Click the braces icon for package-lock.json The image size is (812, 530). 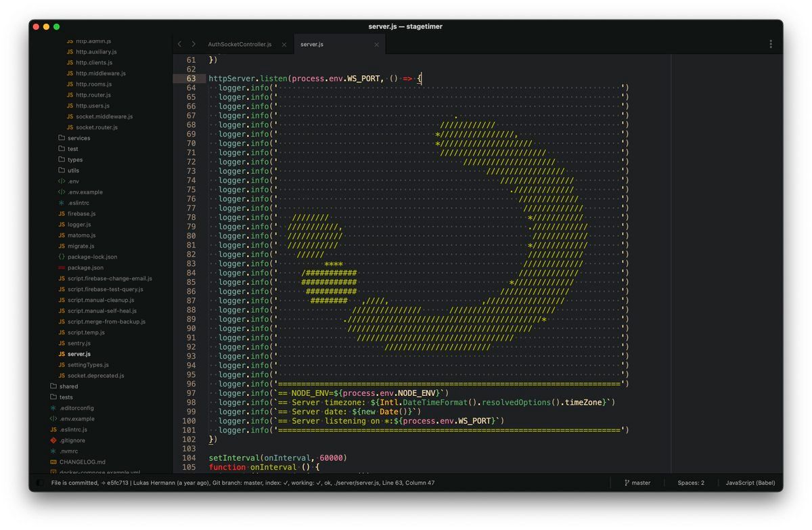coord(62,257)
